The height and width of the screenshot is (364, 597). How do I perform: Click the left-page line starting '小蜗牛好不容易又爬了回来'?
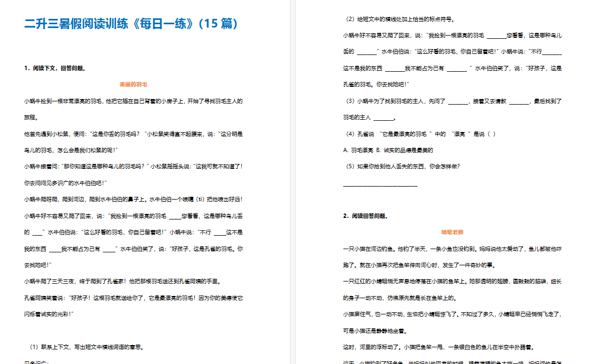click(133, 216)
